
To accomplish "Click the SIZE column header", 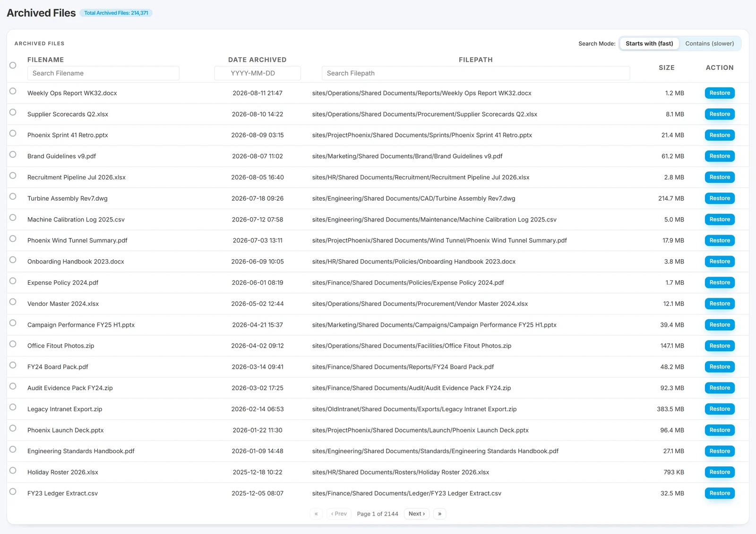I will coord(667,68).
